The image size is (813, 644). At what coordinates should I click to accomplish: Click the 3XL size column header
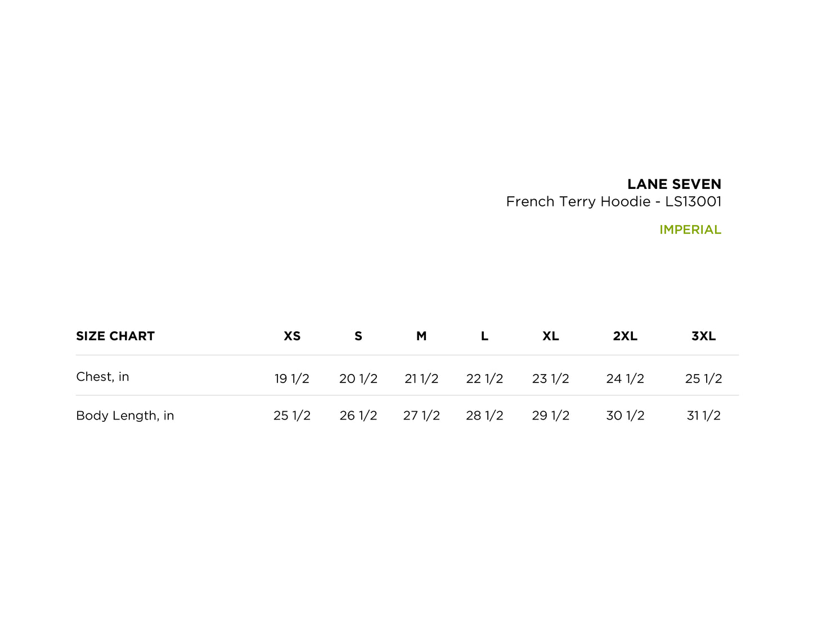tap(703, 336)
